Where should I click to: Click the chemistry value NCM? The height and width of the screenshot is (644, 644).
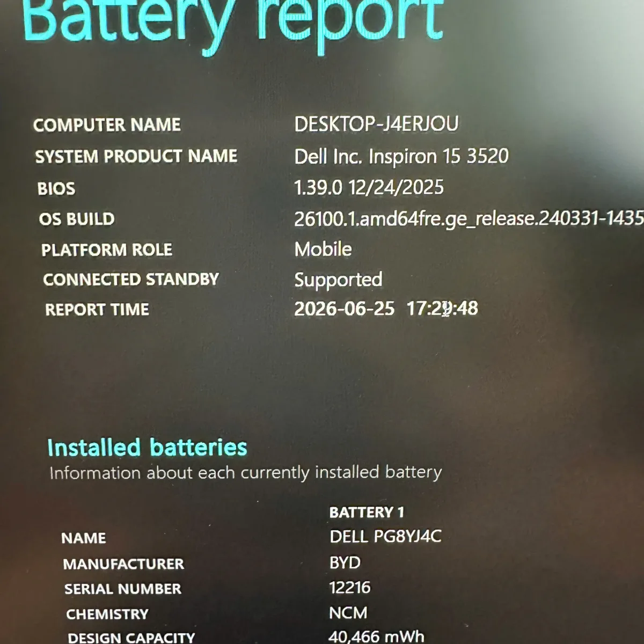coord(348,612)
